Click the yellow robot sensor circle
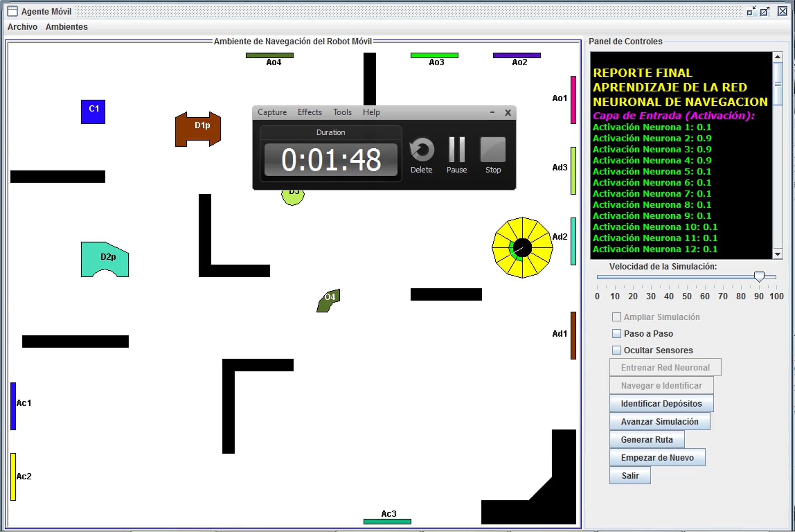The height and width of the screenshot is (532, 795). 522,248
